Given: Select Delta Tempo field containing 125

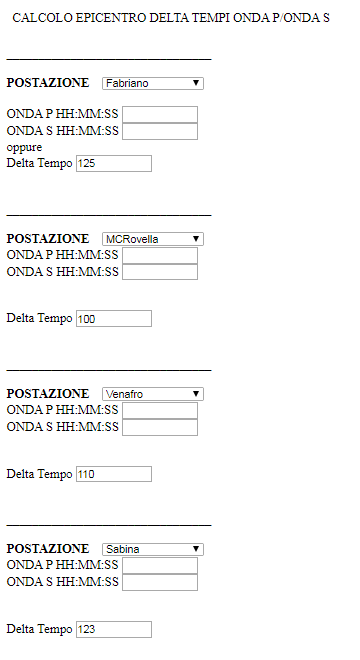Looking at the screenshot, I should click(114, 163).
